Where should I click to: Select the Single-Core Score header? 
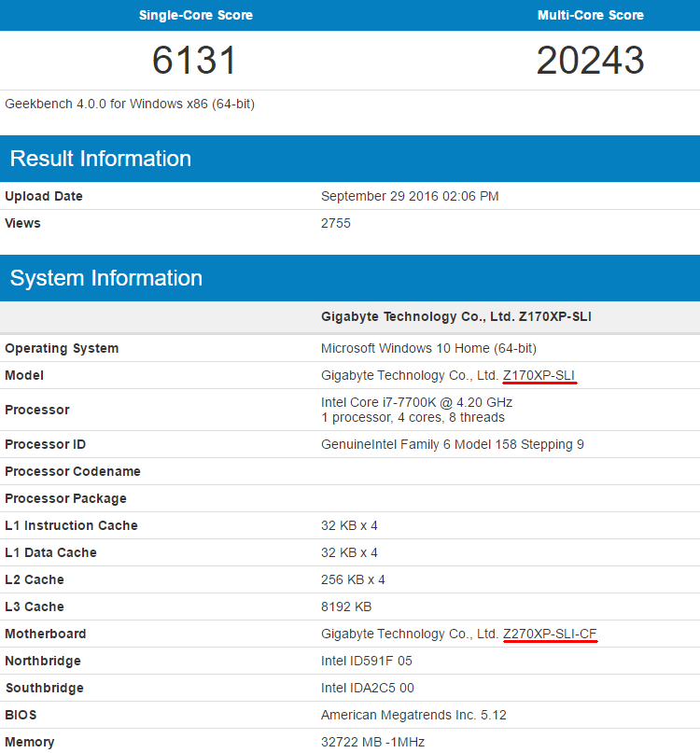click(196, 15)
